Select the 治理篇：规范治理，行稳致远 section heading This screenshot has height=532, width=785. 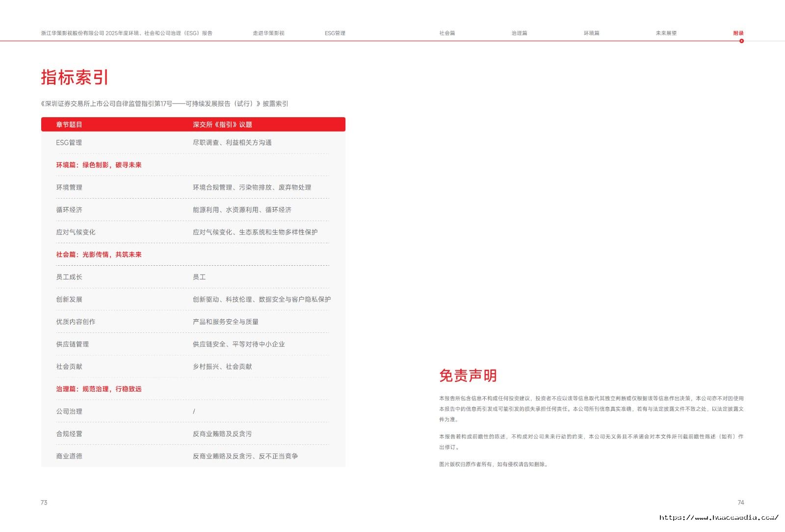(x=99, y=389)
